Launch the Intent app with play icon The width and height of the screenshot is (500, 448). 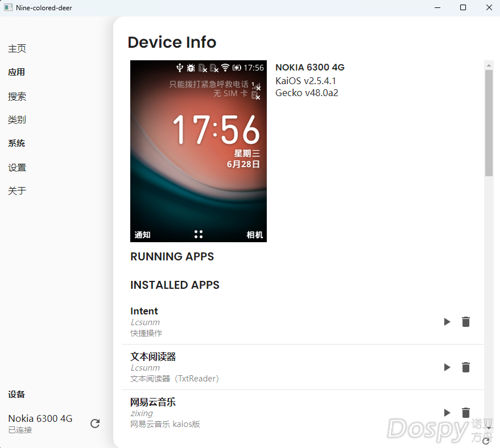(x=447, y=322)
